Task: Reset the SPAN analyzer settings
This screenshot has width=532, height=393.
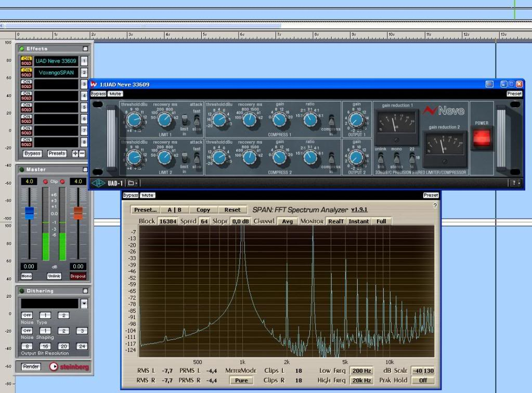Action: pos(232,210)
